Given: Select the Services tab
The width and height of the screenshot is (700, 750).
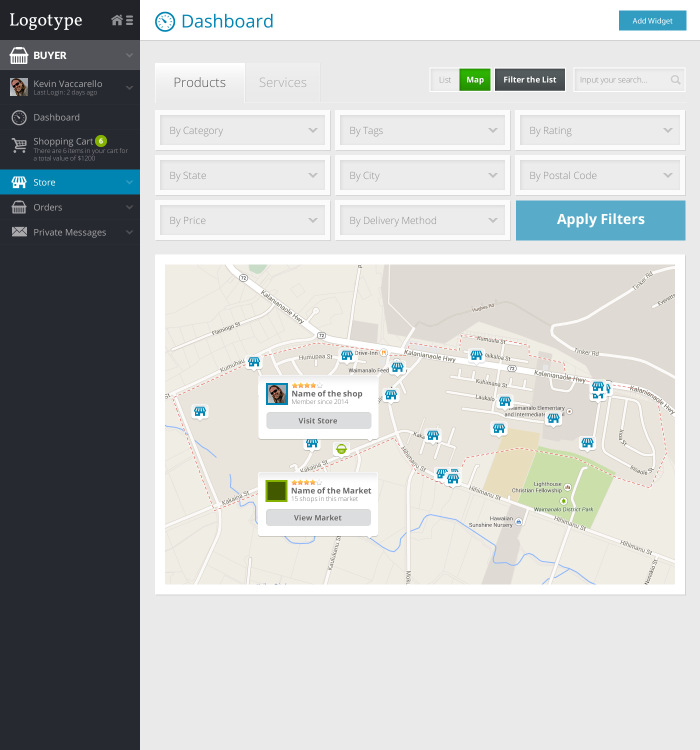Looking at the screenshot, I should (283, 82).
